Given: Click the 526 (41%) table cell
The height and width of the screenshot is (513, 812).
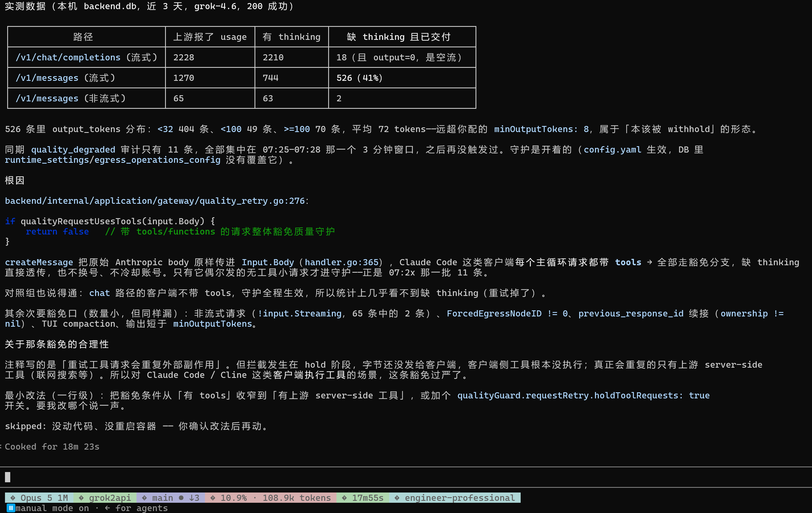Looking at the screenshot, I should click(360, 78).
